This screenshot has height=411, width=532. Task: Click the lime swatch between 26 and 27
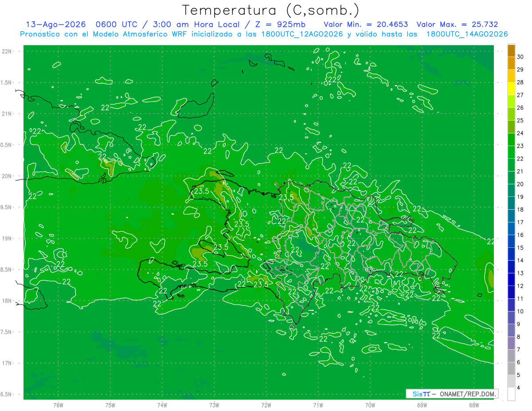click(x=511, y=101)
